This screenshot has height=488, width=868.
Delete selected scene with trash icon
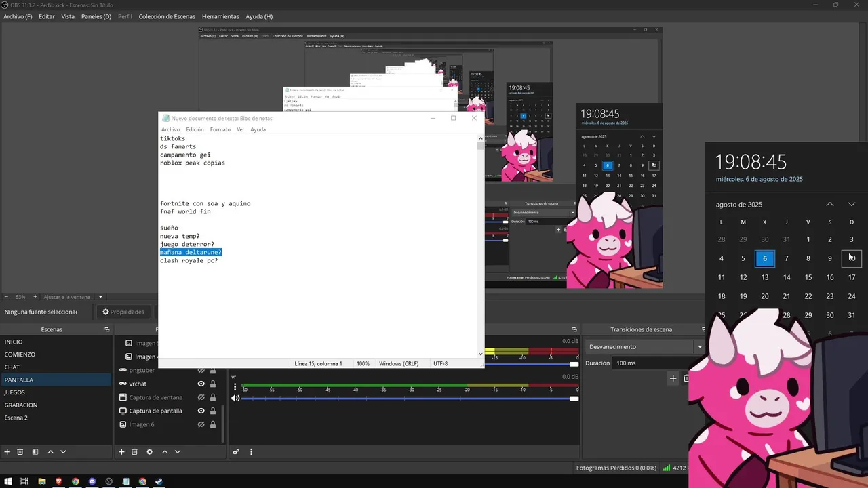pyautogui.click(x=20, y=452)
